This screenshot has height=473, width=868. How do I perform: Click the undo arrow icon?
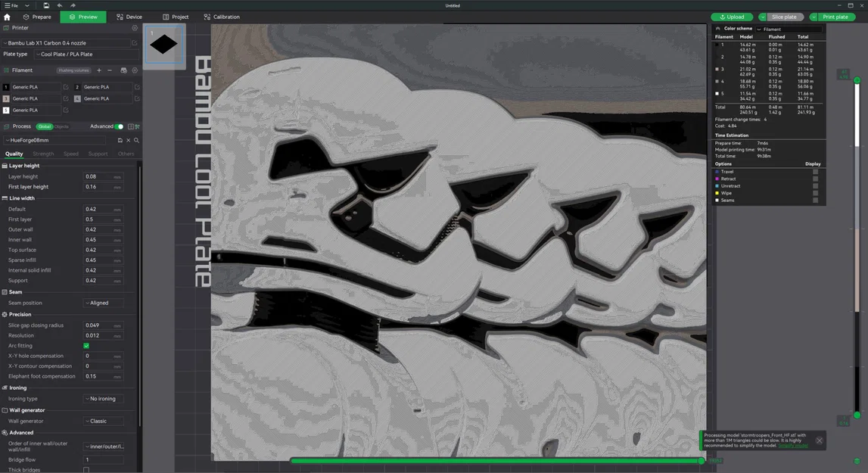tap(60, 5)
